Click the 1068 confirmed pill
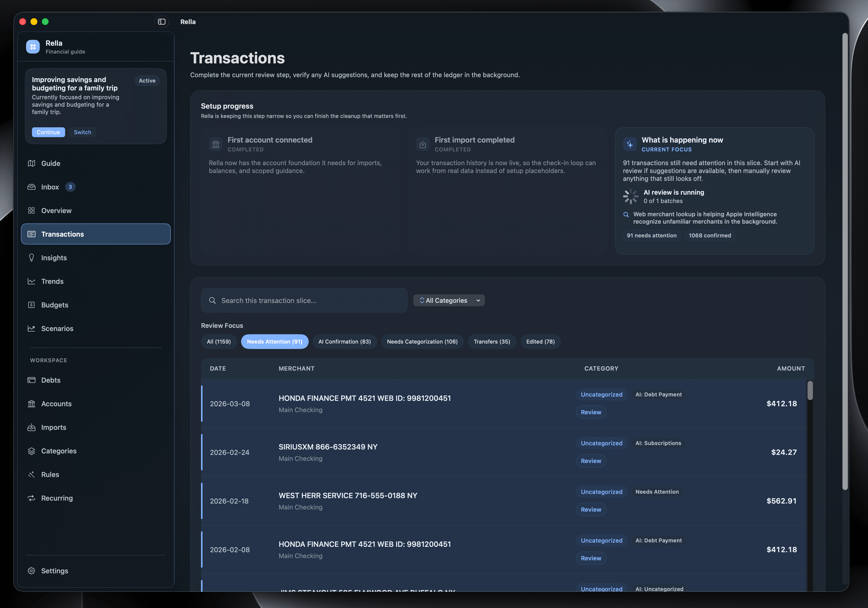868x608 pixels. pyautogui.click(x=709, y=235)
